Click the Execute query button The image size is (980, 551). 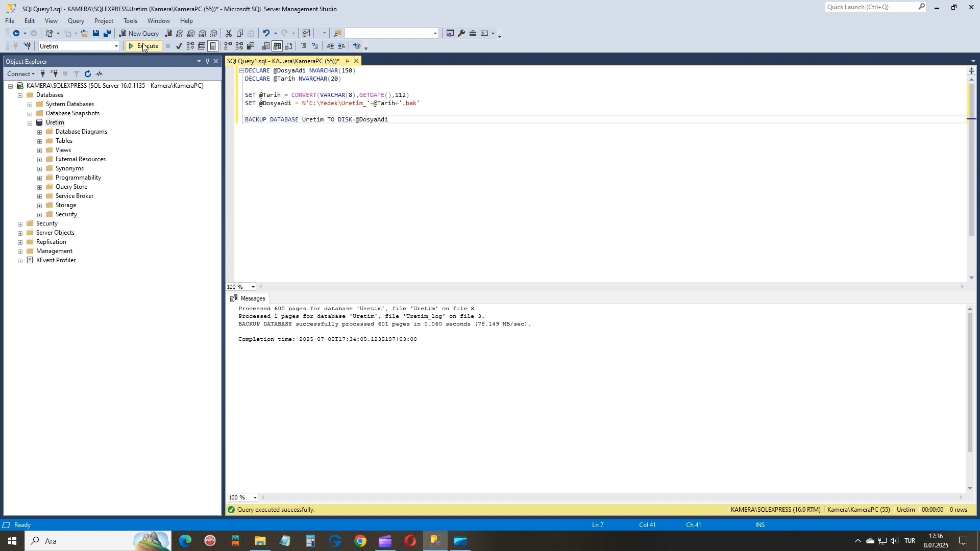[x=143, y=46]
